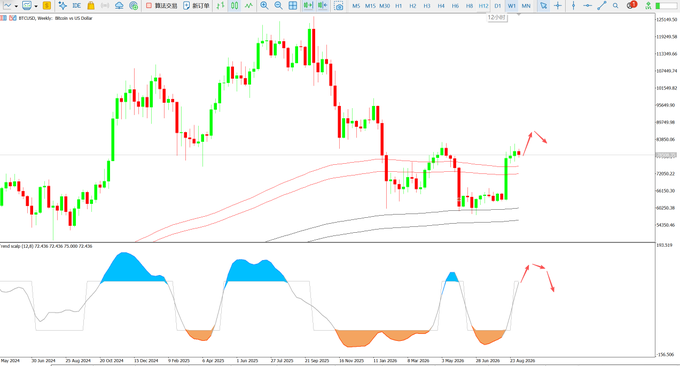Screen dimensions: 680x366
Task: Activate the crosshair tool
Action: [558, 6]
